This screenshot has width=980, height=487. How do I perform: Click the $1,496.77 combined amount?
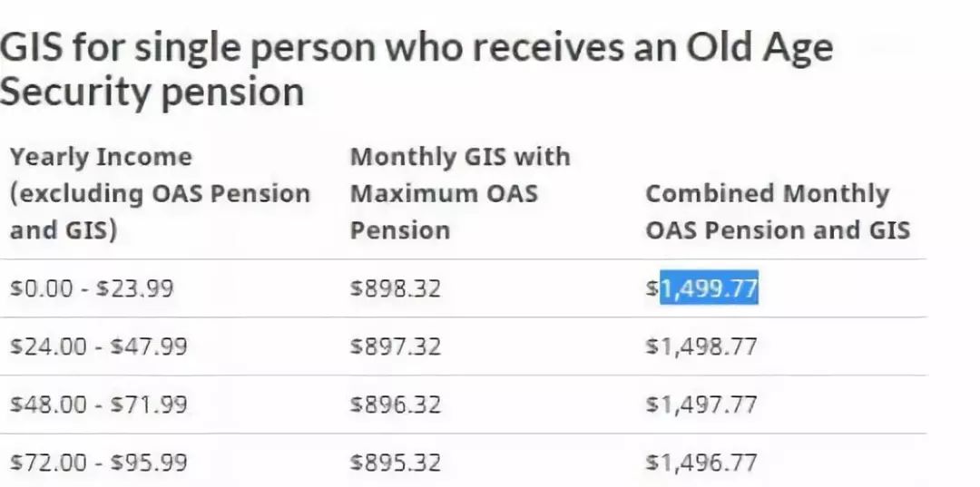(701, 463)
